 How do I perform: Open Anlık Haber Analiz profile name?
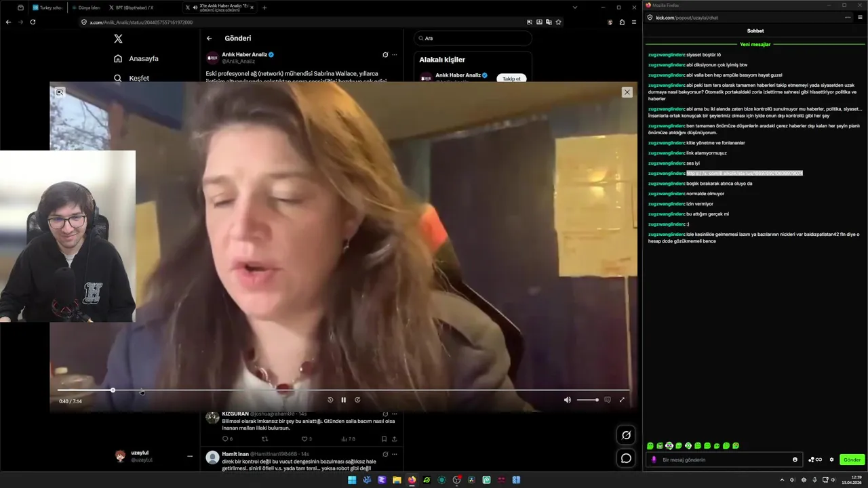tap(245, 54)
